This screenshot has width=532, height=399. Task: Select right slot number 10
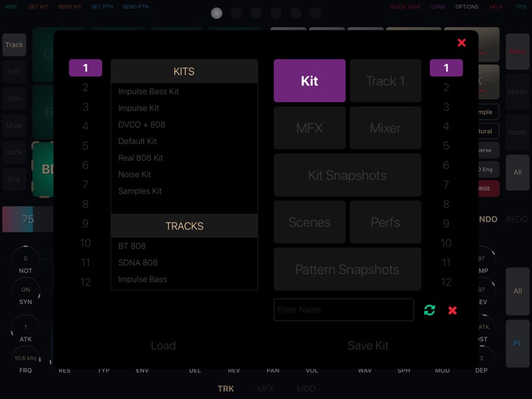pyautogui.click(x=446, y=243)
